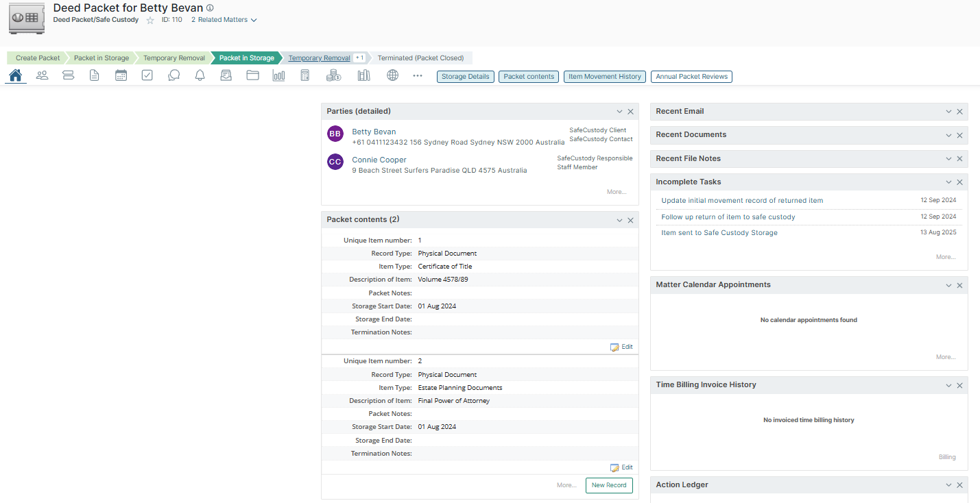Select the Temporary Removal workflow stage link
The image size is (980, 503).
(319, 58)
